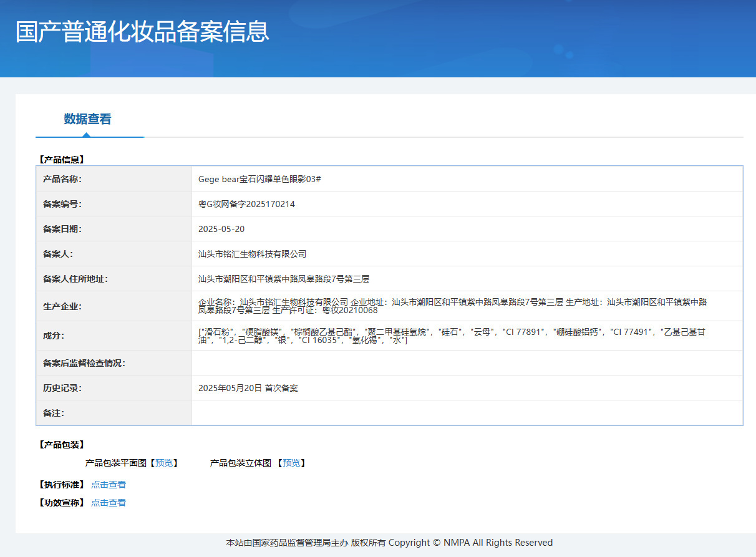The image size is (756, 557).
Task: Click the 【功效宣称】 label
Action: 61,503
